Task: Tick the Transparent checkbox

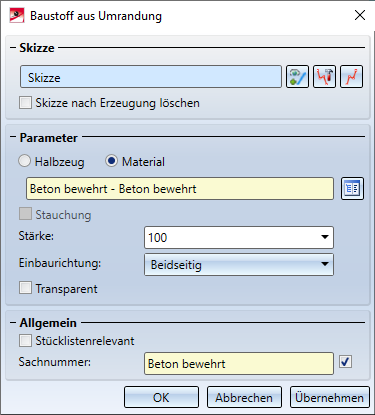Action: coord(26,288)
